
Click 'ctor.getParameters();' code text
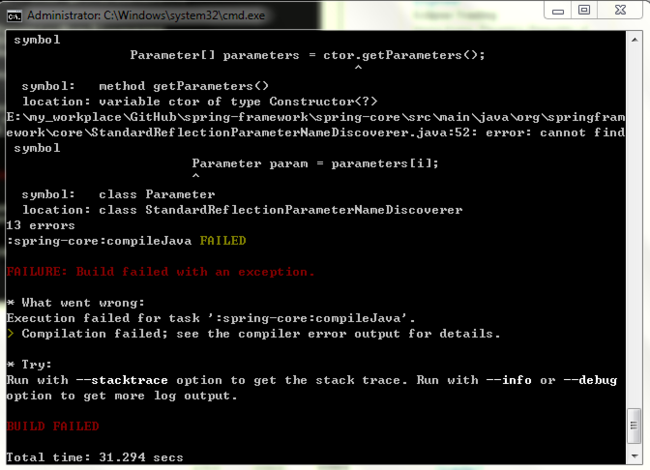tap(404, 55)
